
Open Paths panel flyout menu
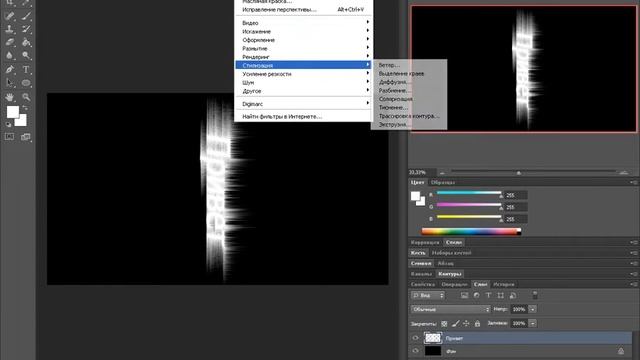click(x=634, y=274)
